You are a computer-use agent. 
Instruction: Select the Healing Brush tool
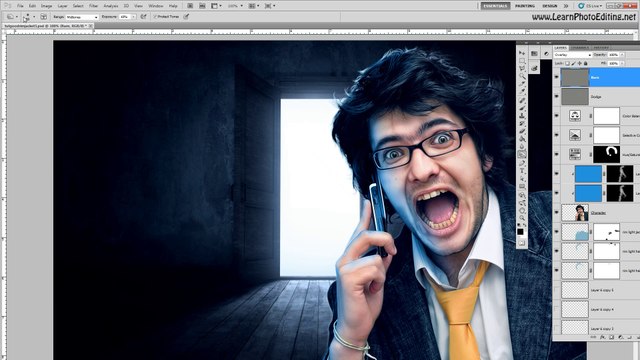tap(522, 100)
